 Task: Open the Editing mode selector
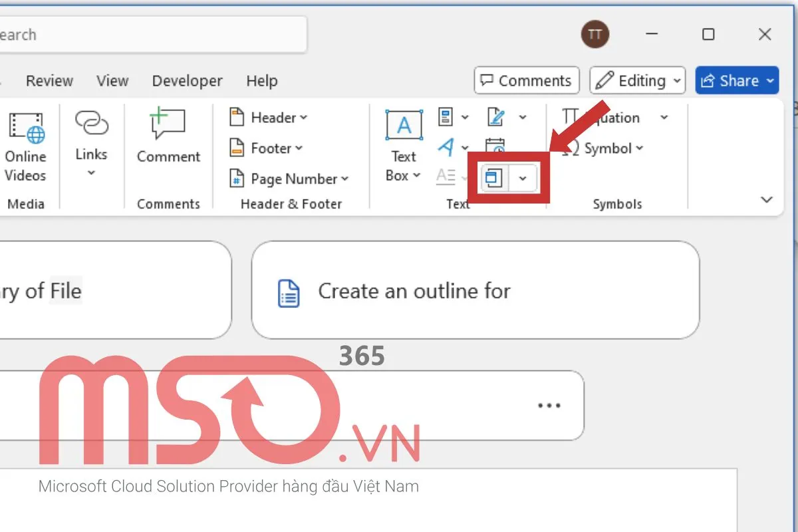pyautogui.click(x=636, y=80)
